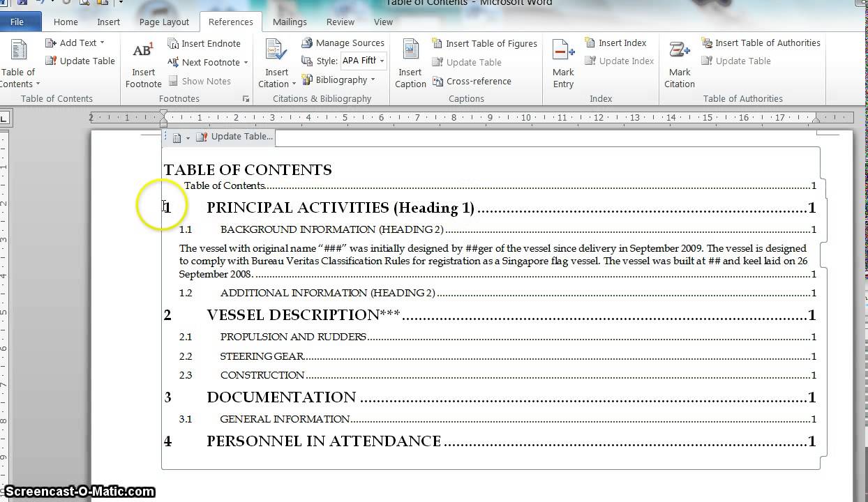The height and width of the screenshot is (502, 868).
Task: Click the Next Footnote icon
Action: (173, 62)
